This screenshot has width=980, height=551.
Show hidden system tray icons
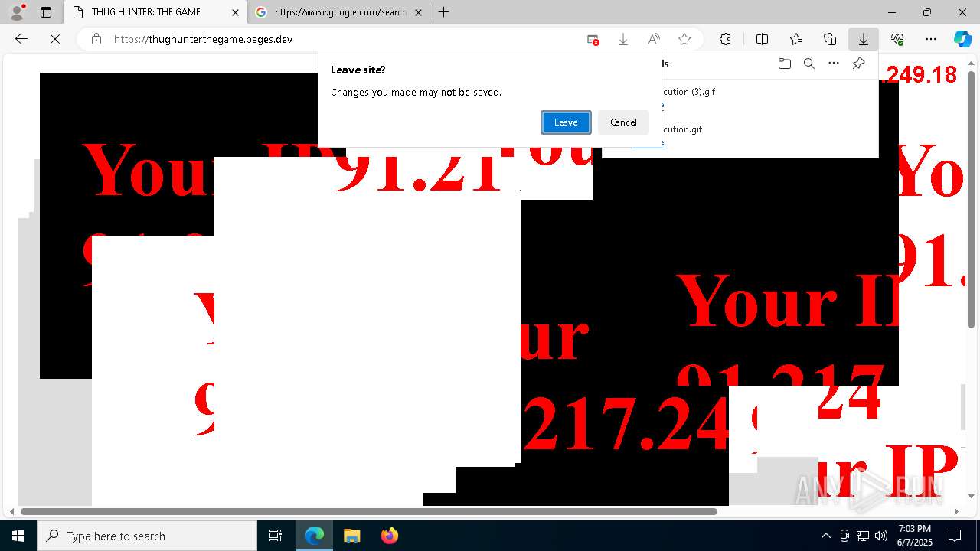(825, 536)
